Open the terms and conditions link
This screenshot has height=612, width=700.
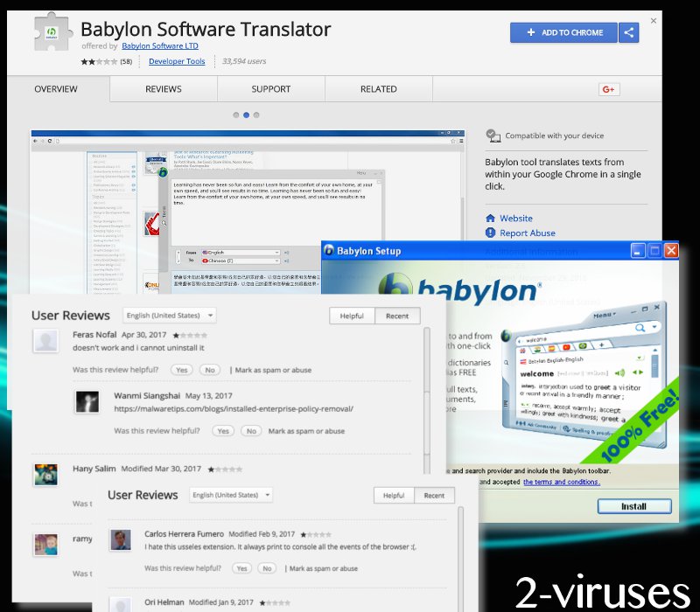point(562,482)
